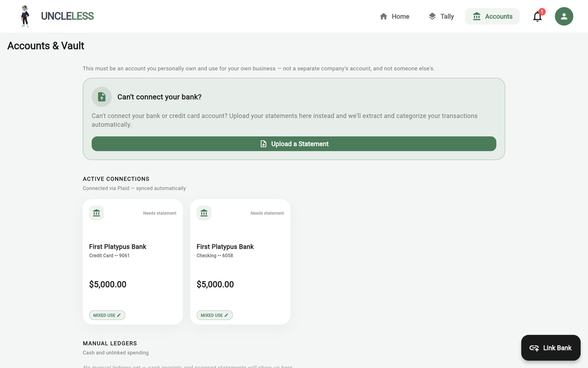588x368 pixels.
Task: Click ACTIVE CONNECTIONS section heading
Action: [116, 179]
